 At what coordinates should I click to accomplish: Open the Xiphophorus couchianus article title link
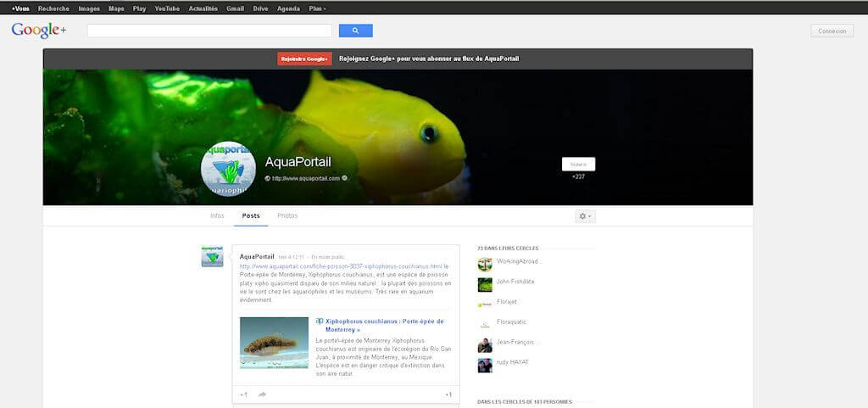pyautogui.click(x=384, y=326)
